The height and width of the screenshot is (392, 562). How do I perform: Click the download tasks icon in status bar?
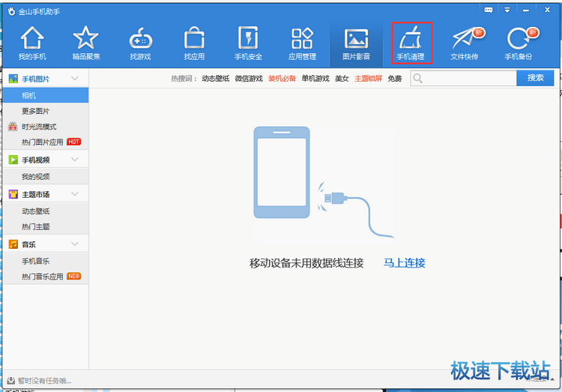10,381
